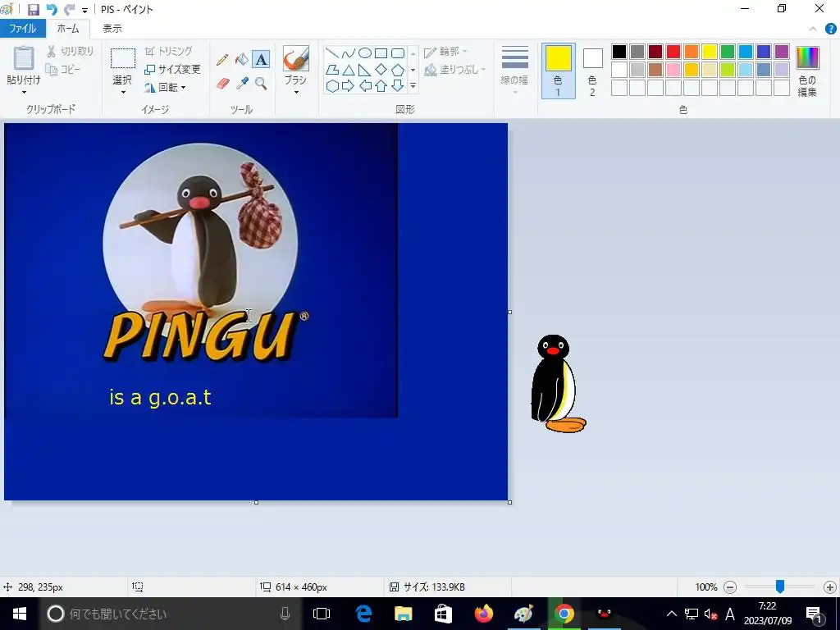Collapse the ribbon with the chevron
The width and height of the screenshot is (840, 630).
813,29
